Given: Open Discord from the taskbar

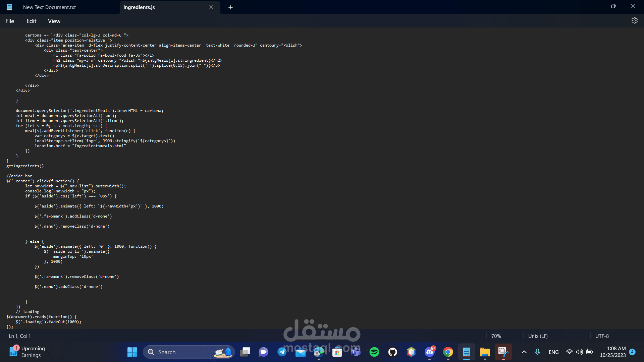Looking at the screenshot, I should click(430, 352).
